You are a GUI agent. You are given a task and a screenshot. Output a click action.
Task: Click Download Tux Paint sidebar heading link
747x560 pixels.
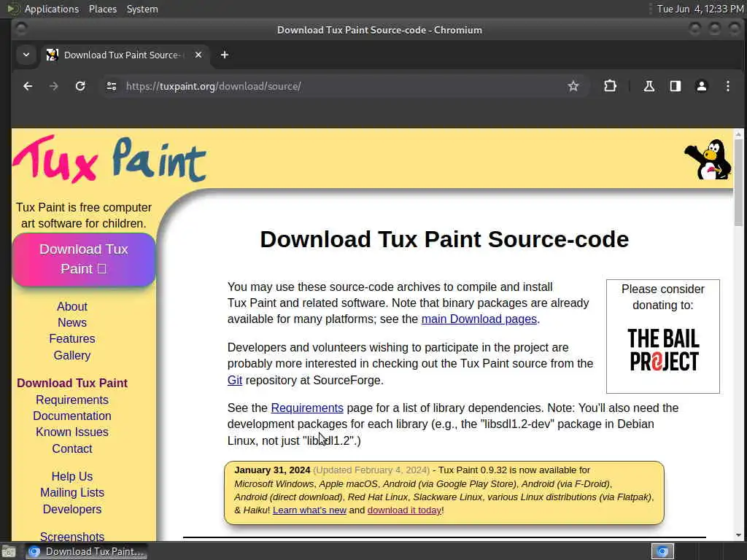72,384
